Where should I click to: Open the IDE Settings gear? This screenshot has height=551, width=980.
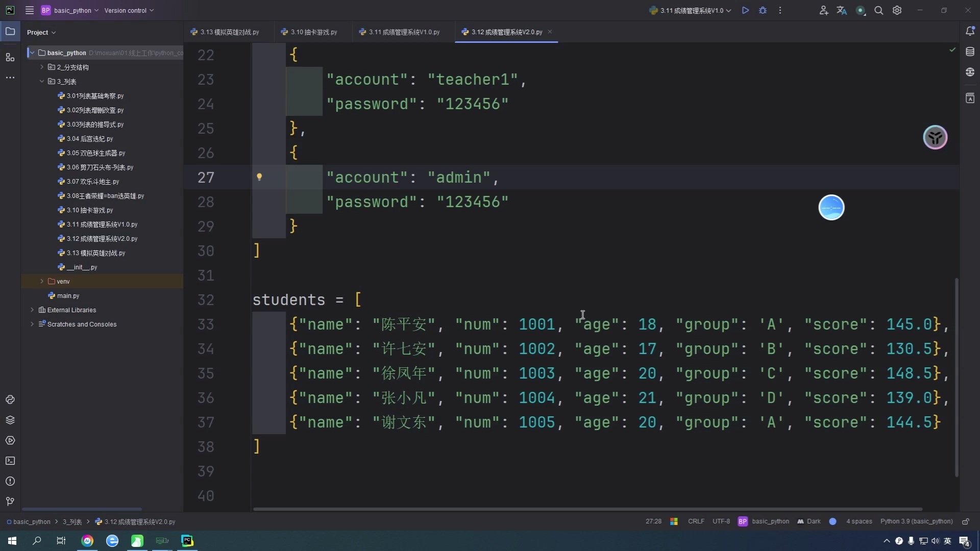click(x=897, y=10)
